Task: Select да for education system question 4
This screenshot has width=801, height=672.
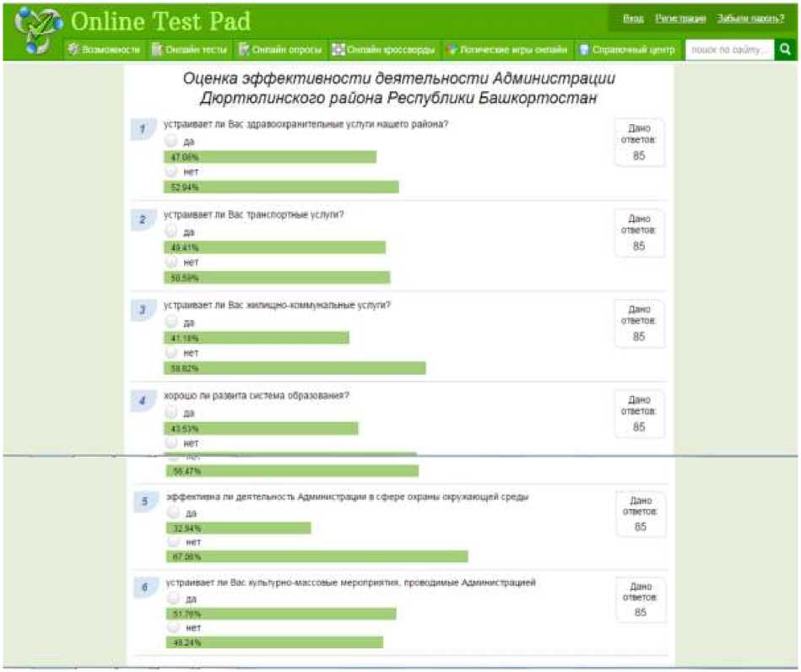Action: [x=171, y=412]
